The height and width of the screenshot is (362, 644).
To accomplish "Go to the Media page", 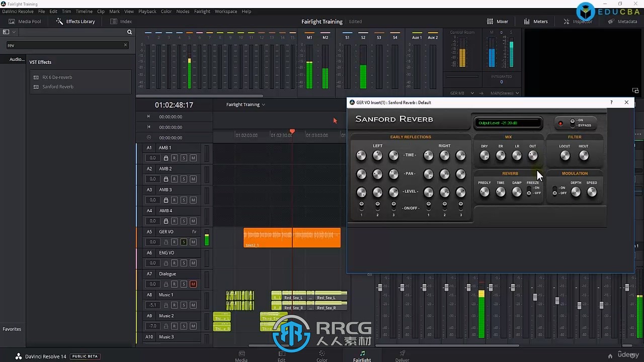I will (242, 356).
